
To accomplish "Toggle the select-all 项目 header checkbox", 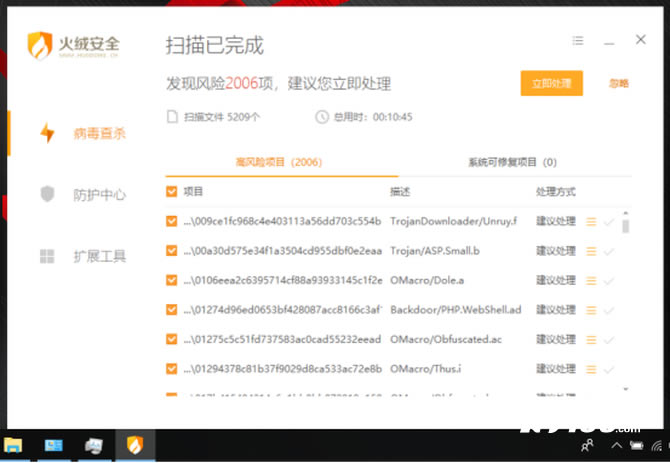I will coord(171,191).
